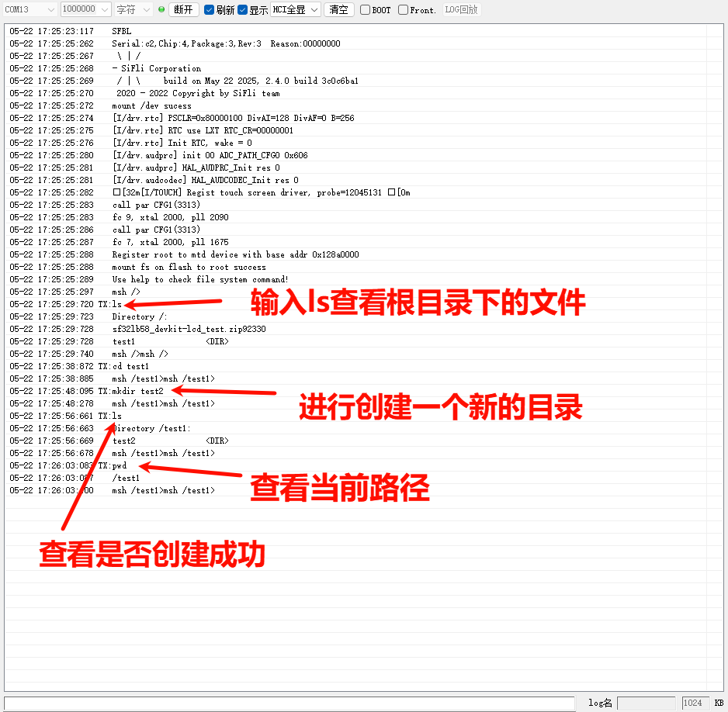Click the 1024 KB log size field

point(695,703)
